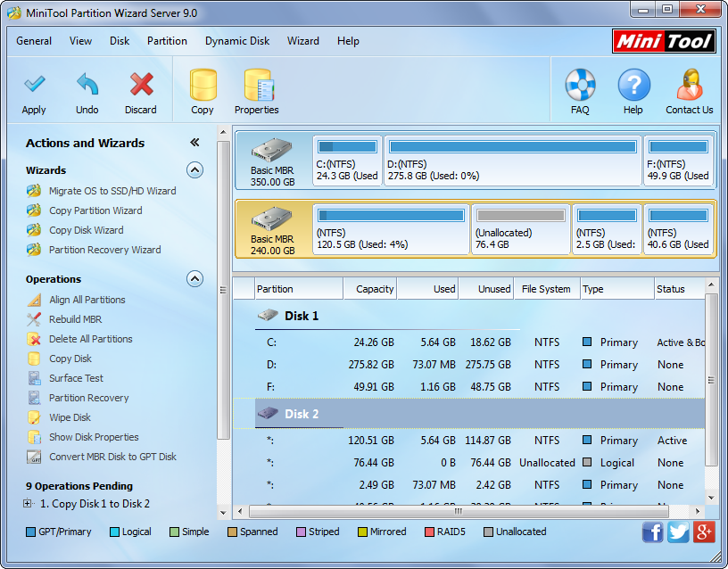Select D:(NTFS) 275.8 GB partition block
The width and height of the screenshot is (728, 569).
tap(513, 161)
